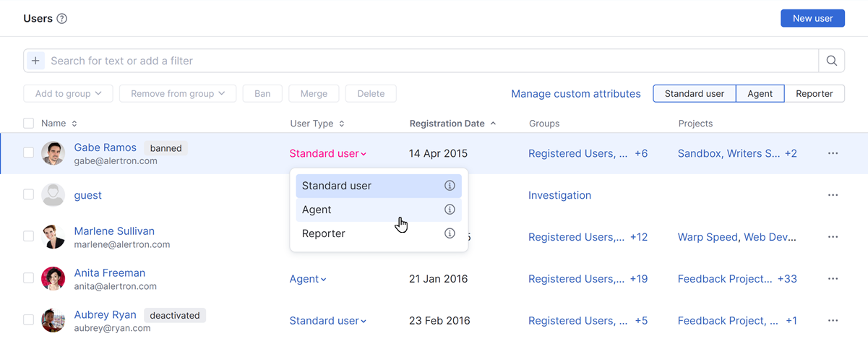
Task: Click into the search text field
Action: tap(426, 61)
